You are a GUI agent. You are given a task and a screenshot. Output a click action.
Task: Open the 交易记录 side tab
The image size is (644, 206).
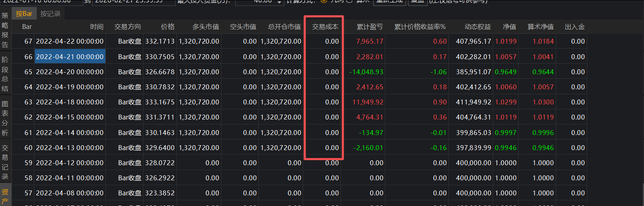click(5, 162)
